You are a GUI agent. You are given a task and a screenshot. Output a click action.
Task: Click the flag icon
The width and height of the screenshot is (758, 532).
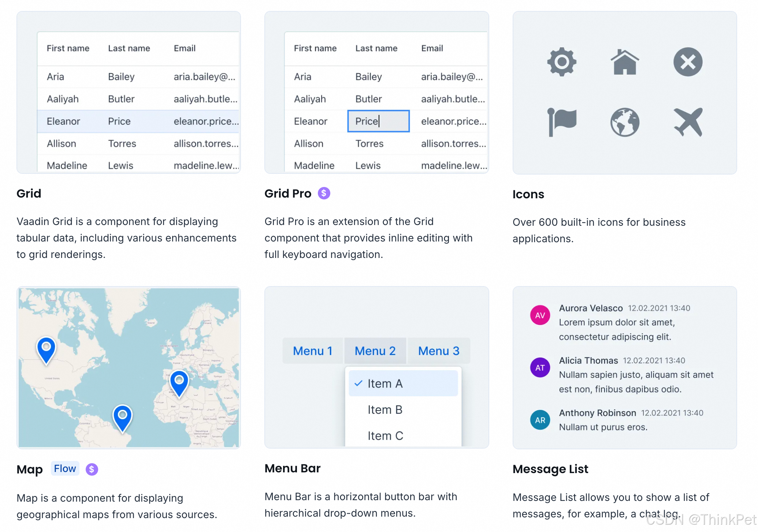(561, 122)
